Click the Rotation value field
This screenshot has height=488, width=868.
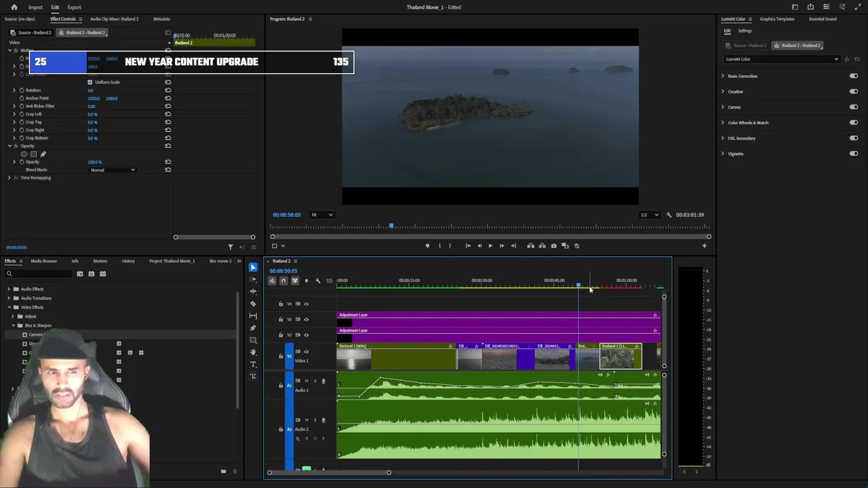click(90, 90)
